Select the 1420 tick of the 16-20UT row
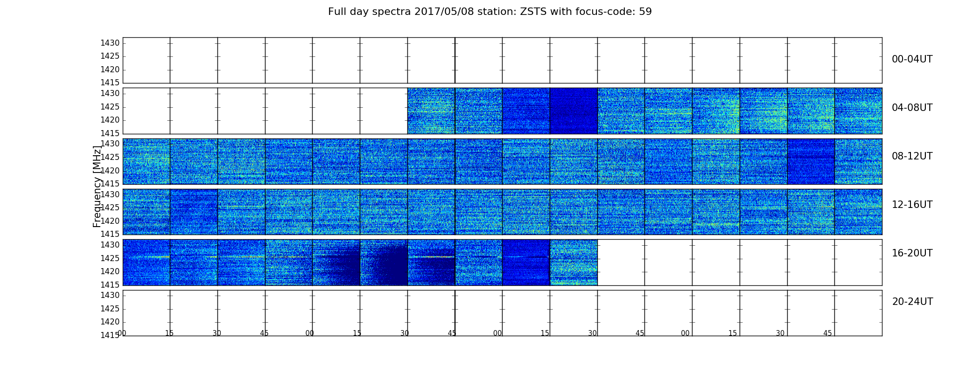Image resolution: width=980 pixels, height=373 pixels. click(x=110, y=272)
